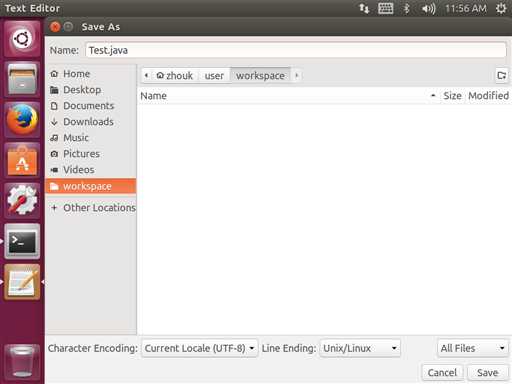
Task: Select Downloads in the sidebar
Action: 91,122
